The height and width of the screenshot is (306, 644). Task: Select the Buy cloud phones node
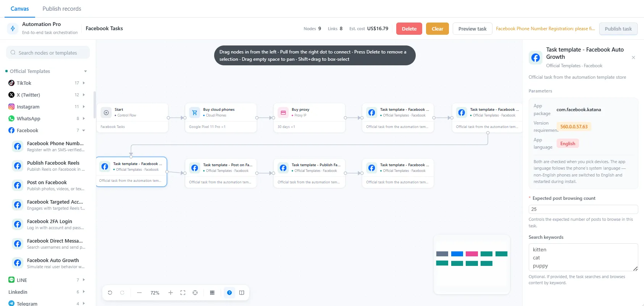point(221,118)
